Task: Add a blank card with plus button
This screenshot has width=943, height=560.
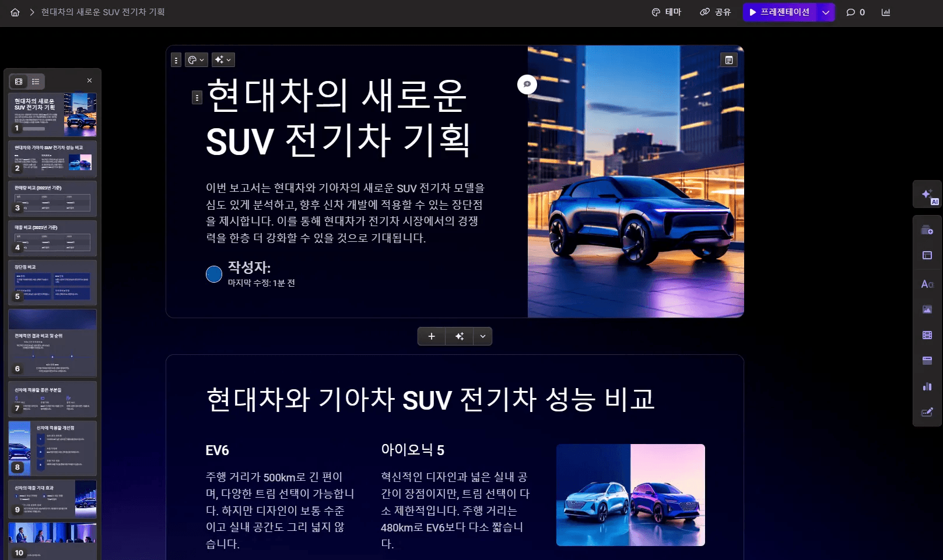Action: point(432,336)
